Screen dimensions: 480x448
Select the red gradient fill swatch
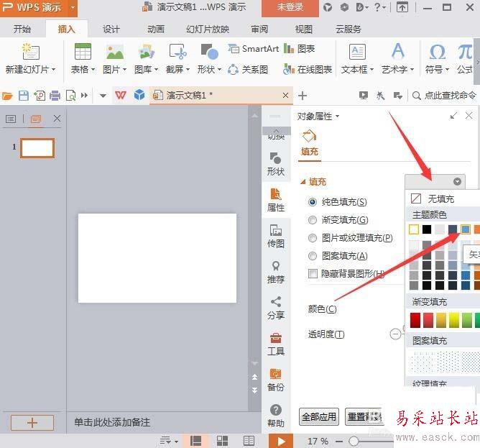[415, 320]
